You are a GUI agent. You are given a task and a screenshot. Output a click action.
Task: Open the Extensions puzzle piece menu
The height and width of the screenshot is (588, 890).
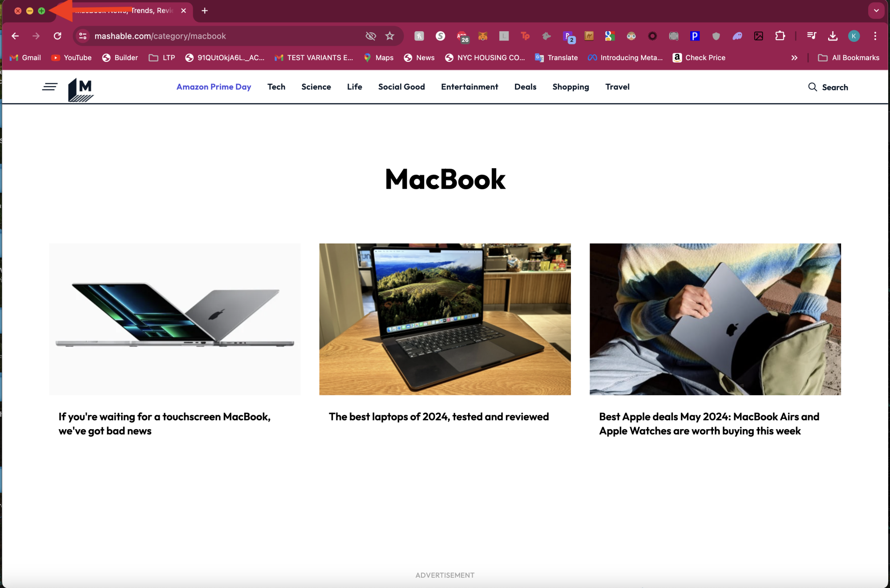point(780,36)
